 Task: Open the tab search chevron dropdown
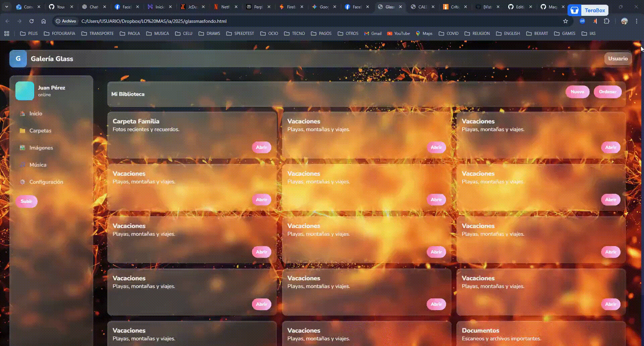click(x=6, y=7)
